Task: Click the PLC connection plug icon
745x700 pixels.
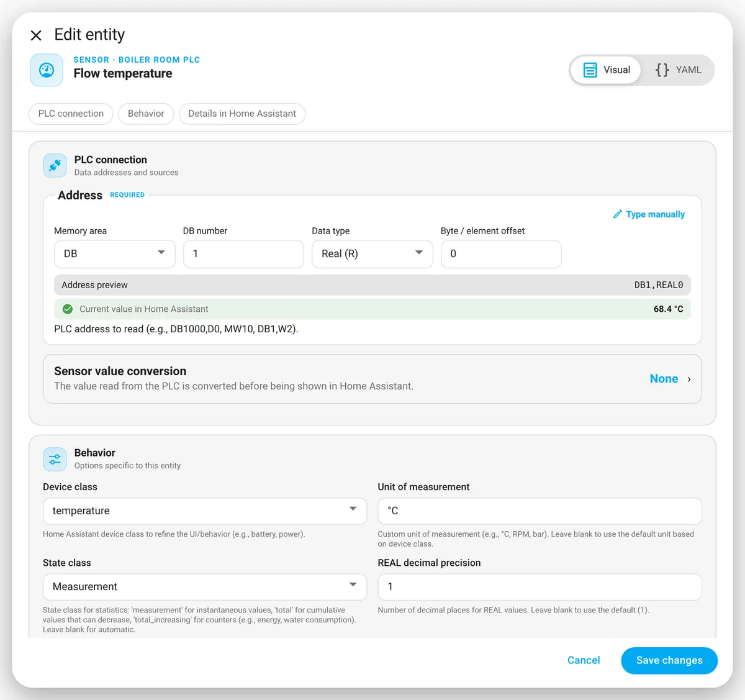Action: pyautogui.click(x=55, y=165)
